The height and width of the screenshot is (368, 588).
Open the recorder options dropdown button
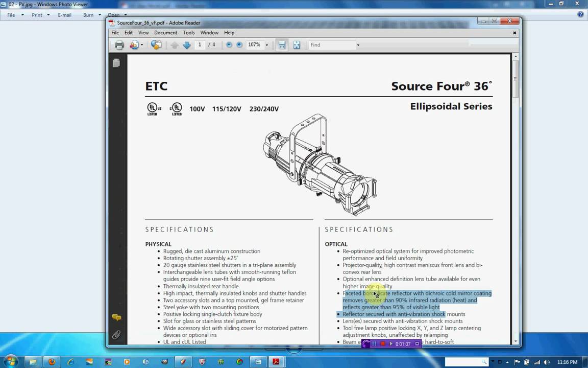point(417,343)
